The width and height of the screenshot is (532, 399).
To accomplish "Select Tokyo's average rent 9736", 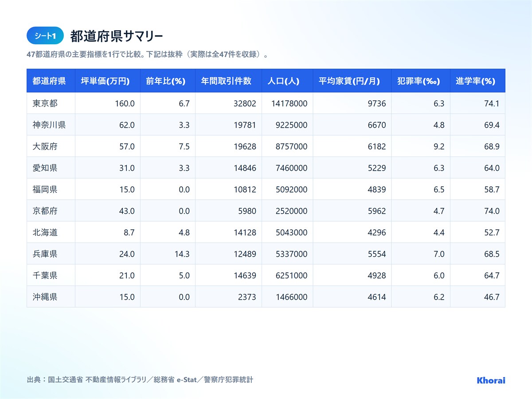I will [352, 103].
